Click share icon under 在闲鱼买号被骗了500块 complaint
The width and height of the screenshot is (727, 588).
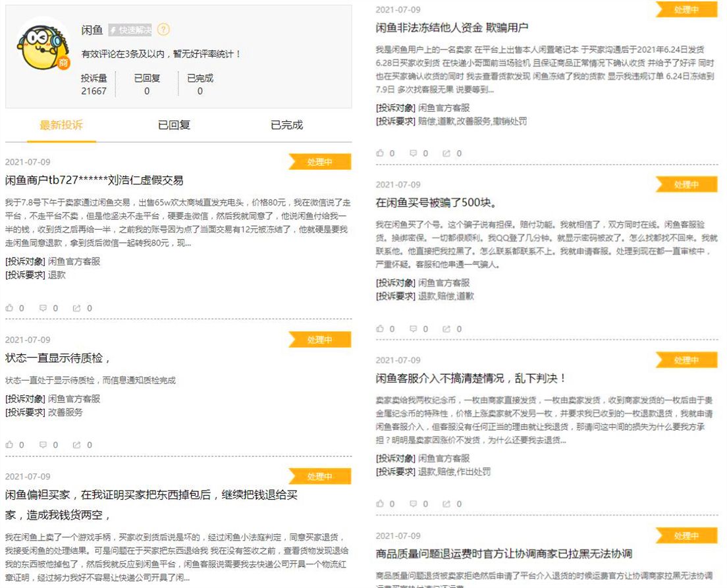click(x=446, y=329)
